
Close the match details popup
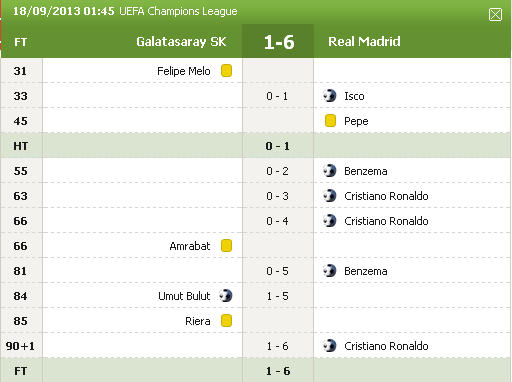[x=495, y=15]
